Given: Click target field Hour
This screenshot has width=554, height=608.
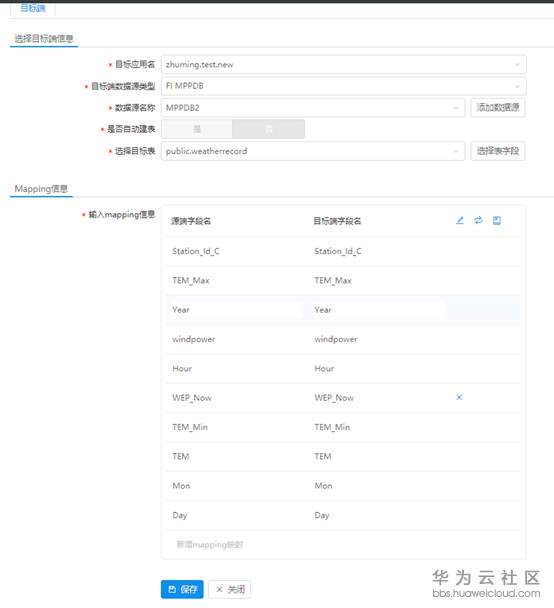Looking at the screenshot, I should (324, 368).
